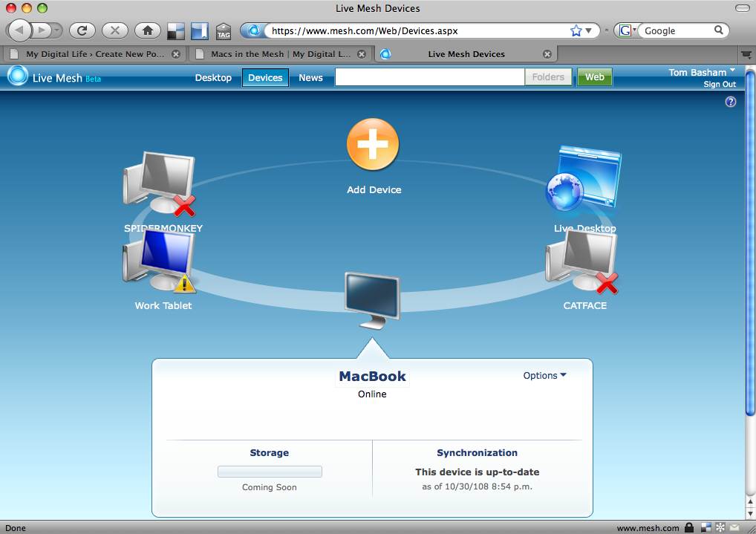Click the site icon in the address bar
The image size is (756, 534).
pyautogui.click(x=253, y=30)
